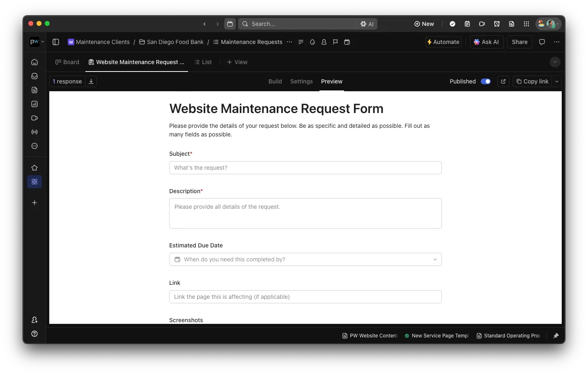Click the Maintenance Requests breadcrumb
Viewport: 588px width, 374px height.
248,42
